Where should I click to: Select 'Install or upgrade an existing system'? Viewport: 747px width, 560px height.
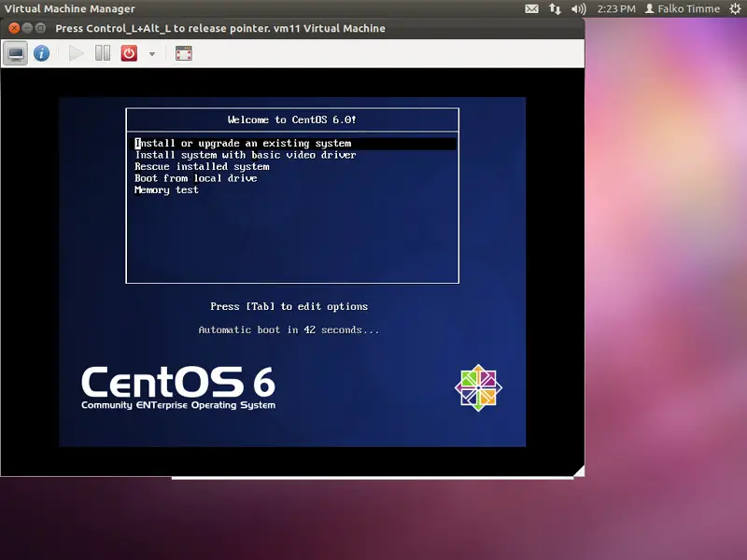click(294, 144)
